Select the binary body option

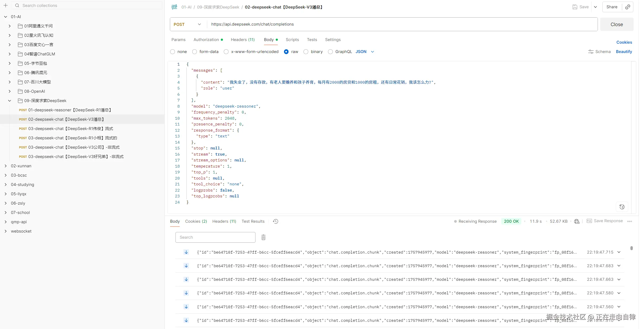click(x=306, y=52)
